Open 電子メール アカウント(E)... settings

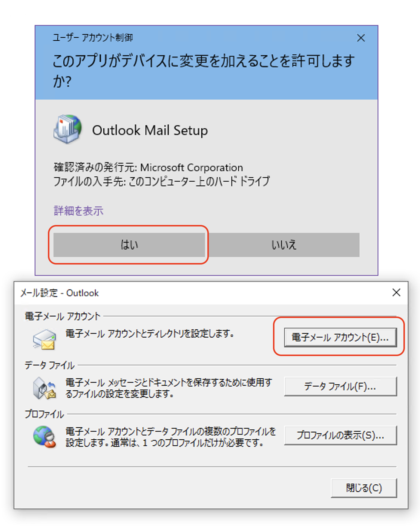point(340,337)
